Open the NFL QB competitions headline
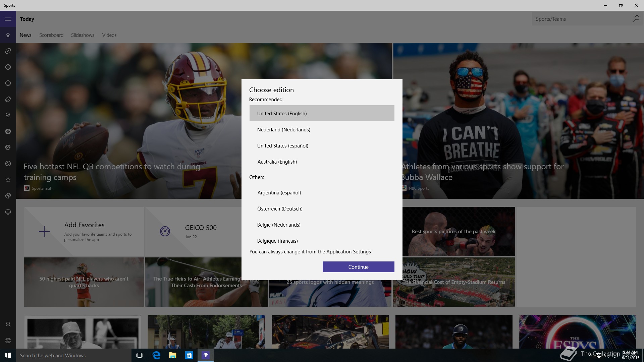Viewport: 644px width, 362px height. (x=112, y=172)
